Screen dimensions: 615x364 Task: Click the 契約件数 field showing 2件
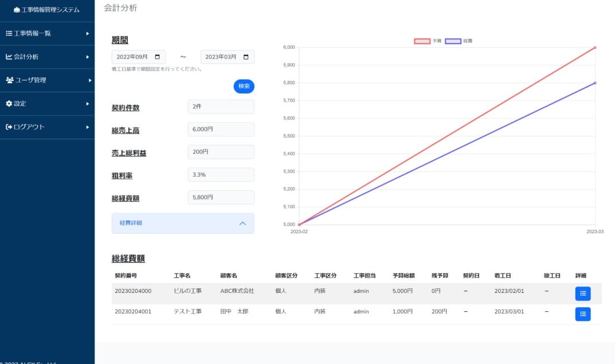[x=221, y=107]
